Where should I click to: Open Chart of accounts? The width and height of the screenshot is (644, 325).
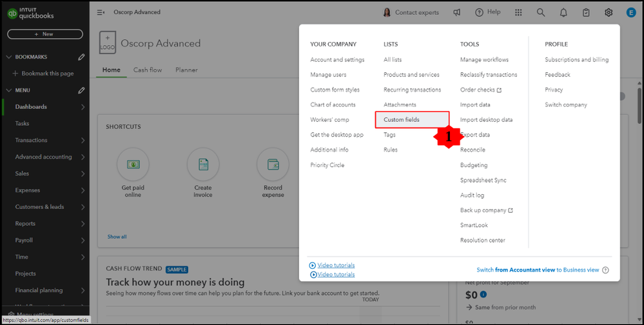(333, 104)
